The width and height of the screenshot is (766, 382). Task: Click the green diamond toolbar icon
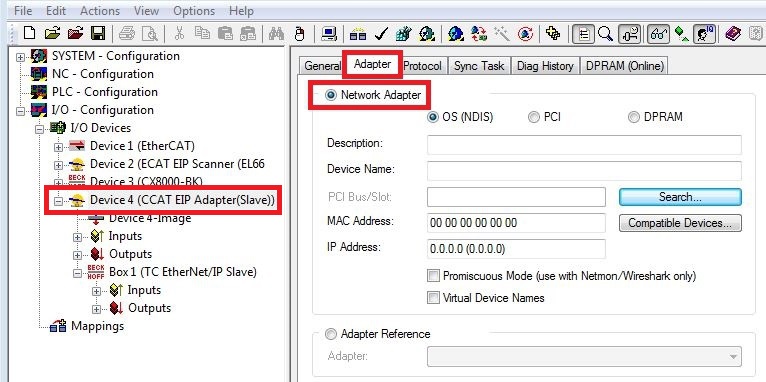(x=681, y=33)
